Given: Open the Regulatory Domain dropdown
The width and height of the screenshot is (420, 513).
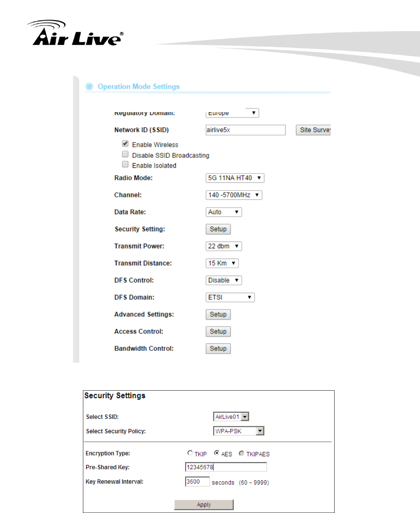Looking at the screenshot, I should pyautogui.click(x=232, y=113).
